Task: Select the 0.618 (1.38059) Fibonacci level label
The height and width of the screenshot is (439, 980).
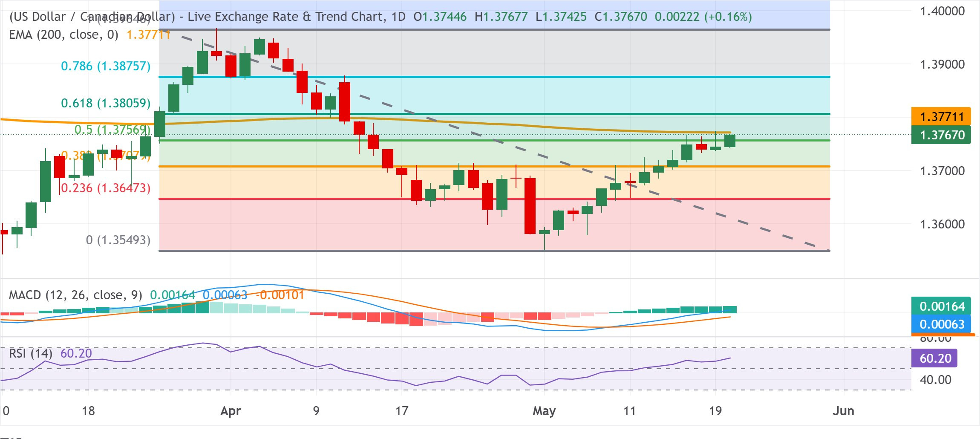Action: [x=106, y=103]
